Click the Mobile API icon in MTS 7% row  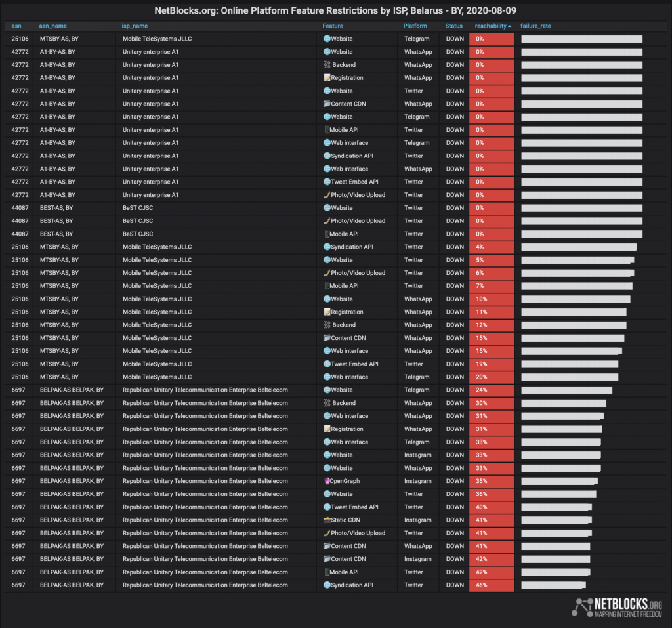(327, 286)
